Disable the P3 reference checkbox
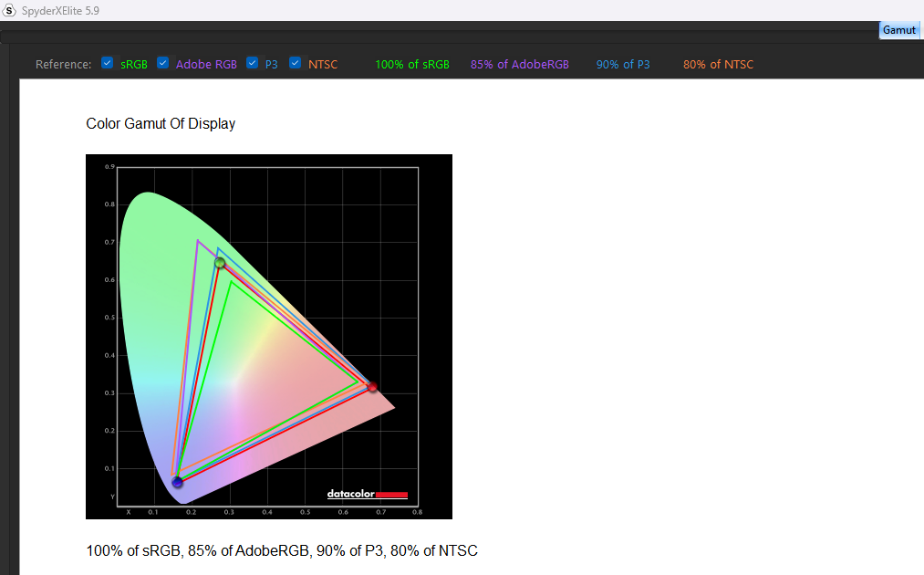Screen dimensions: 924x575 [253, 64]
